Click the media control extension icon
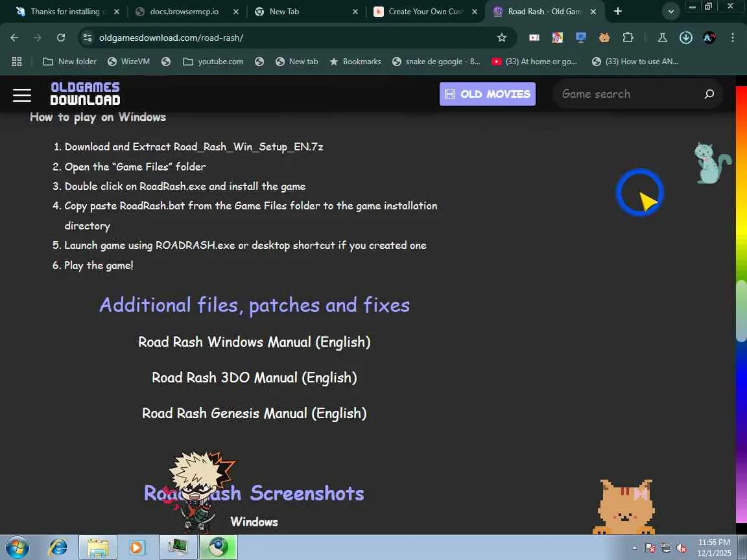747x560 pixels. [534, 38]
